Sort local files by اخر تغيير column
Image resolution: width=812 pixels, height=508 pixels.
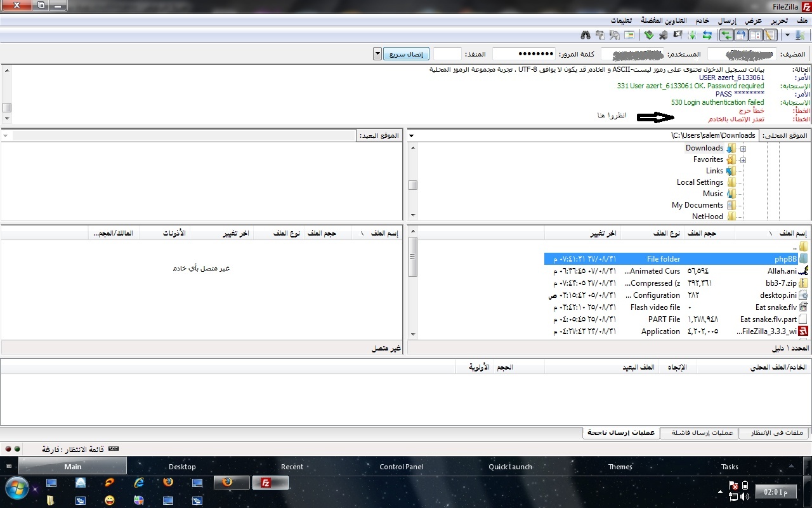[x=582, y=233]
